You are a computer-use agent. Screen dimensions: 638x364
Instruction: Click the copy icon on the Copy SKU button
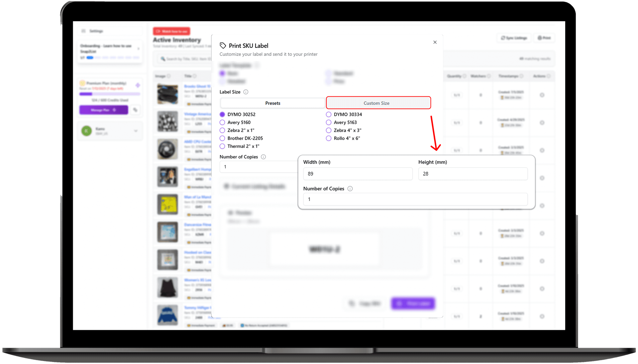tap(352, 303)
